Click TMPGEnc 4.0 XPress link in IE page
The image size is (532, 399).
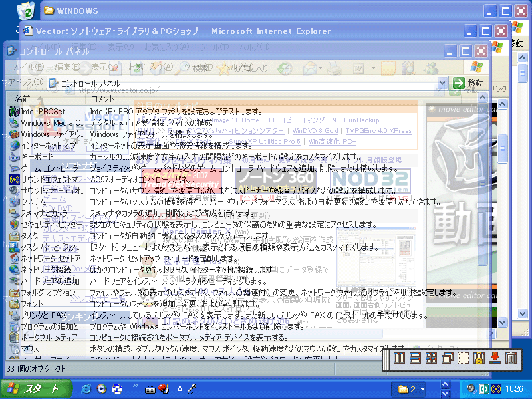pyautogui.click(x=378, y=130)
